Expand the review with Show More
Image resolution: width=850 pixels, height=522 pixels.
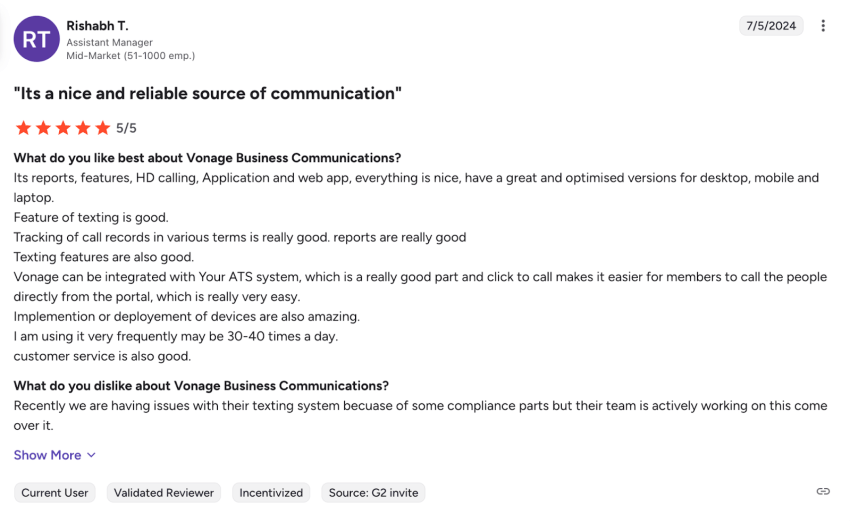[47, 455]
